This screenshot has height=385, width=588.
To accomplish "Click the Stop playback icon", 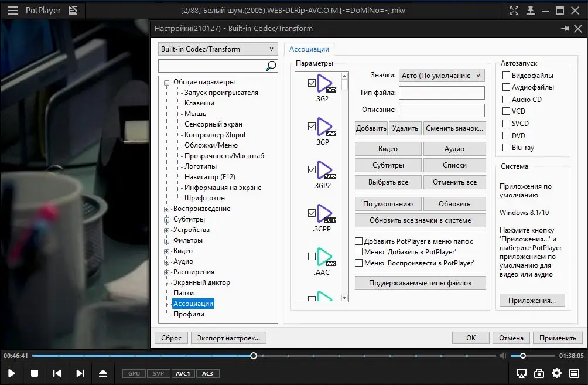I will (35, 373).
